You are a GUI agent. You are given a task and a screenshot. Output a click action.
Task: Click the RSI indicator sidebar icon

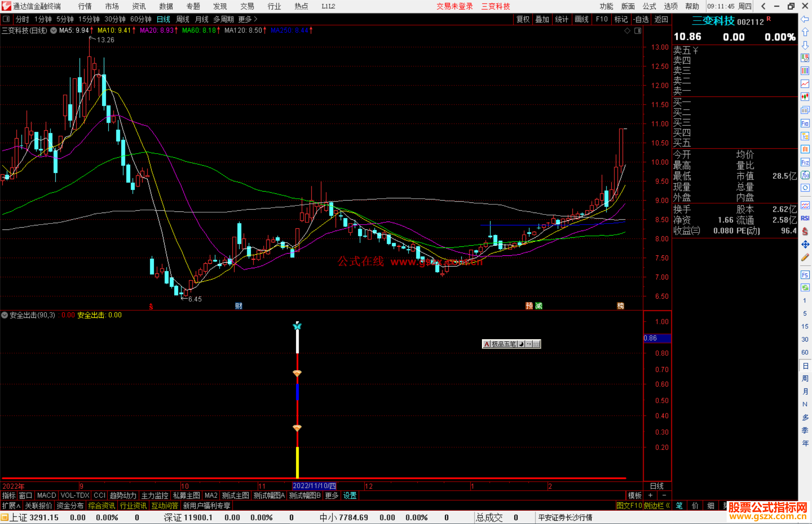click(x=805, y=218)
